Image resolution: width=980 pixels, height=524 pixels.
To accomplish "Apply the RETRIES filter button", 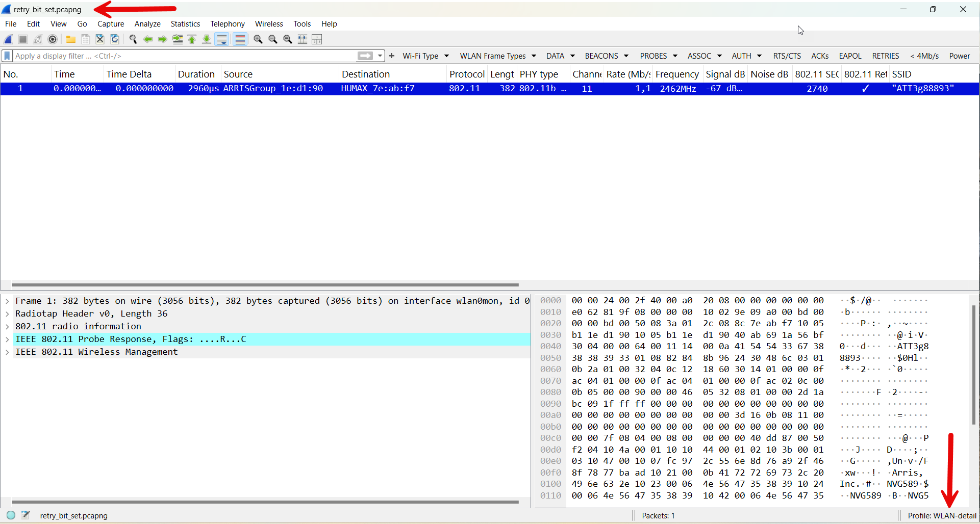I will [x=885, y=56].
